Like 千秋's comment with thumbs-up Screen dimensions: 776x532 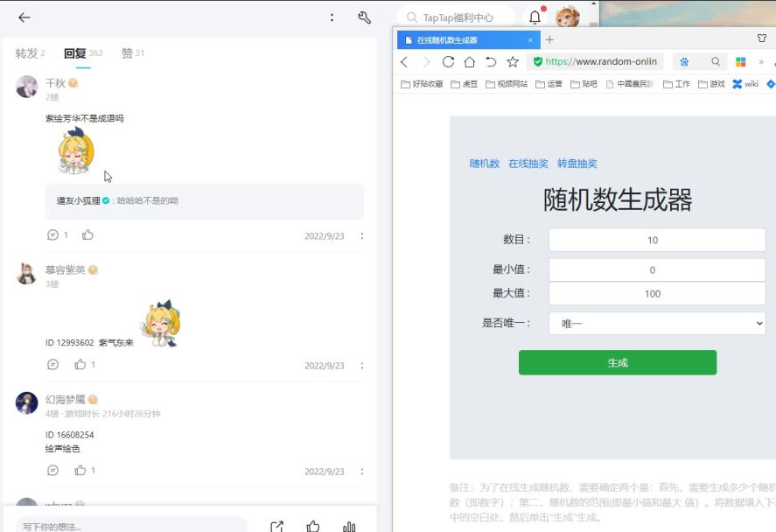pyautogui.click(x=87, y=235)
